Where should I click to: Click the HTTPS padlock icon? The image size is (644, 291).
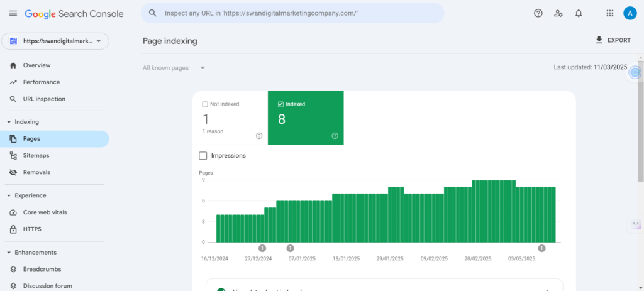pos(13,229)
